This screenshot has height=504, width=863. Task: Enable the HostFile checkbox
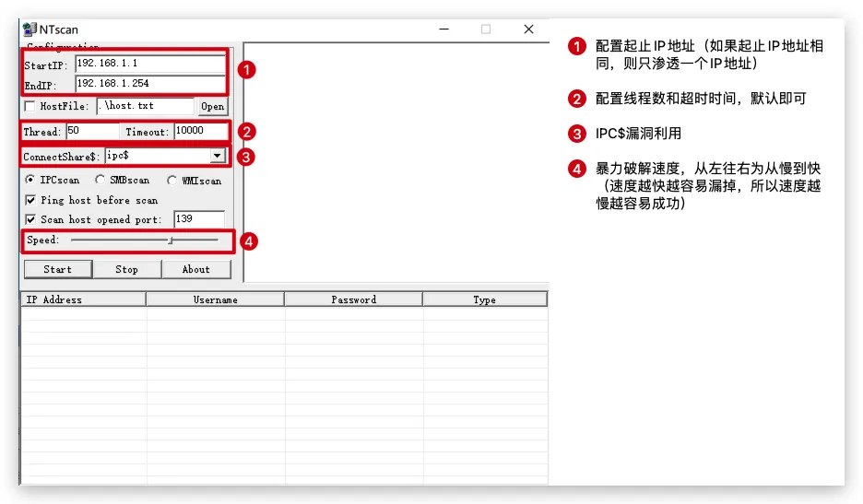pos(30,106)
